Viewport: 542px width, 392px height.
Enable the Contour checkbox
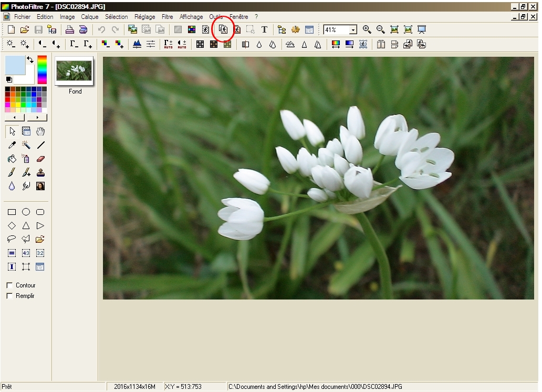[9, 285]
